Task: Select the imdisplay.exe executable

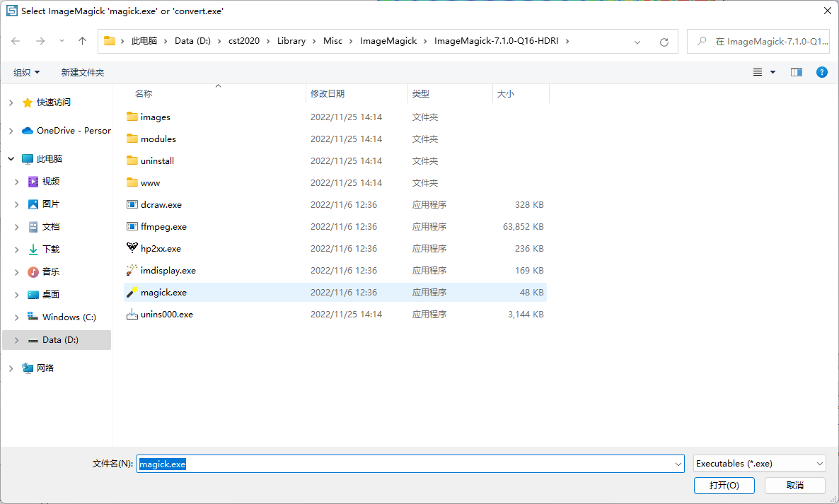Action: 170,270
